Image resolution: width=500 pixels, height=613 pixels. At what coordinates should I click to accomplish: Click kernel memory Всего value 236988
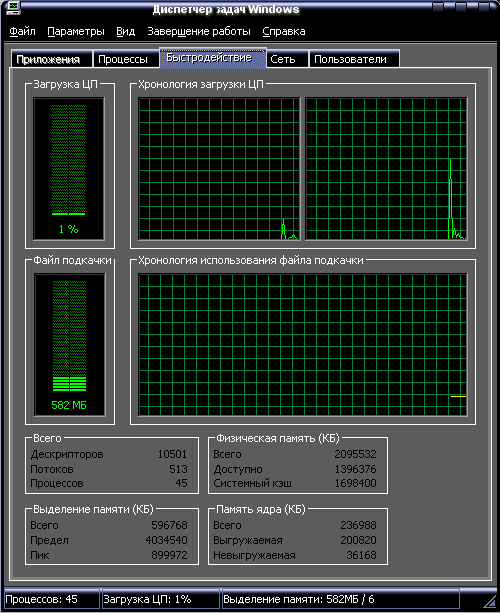(358, 525)
